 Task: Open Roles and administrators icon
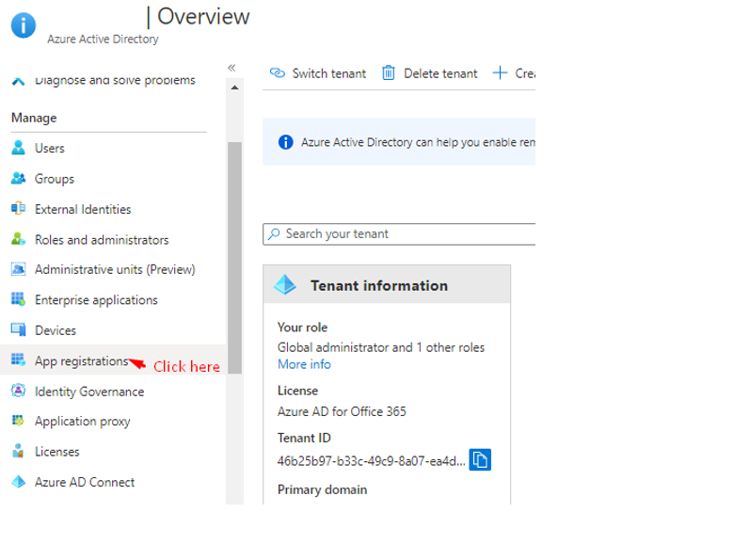pos(18,240)
